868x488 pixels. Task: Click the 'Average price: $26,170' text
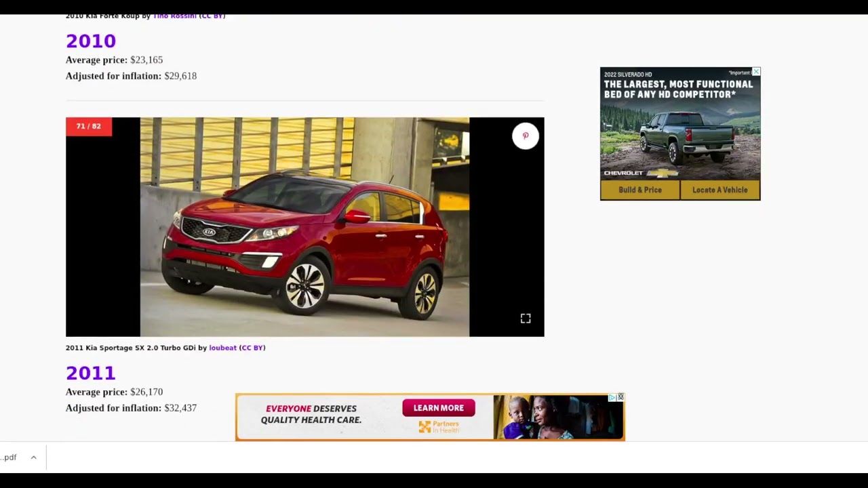click(114, 392)
